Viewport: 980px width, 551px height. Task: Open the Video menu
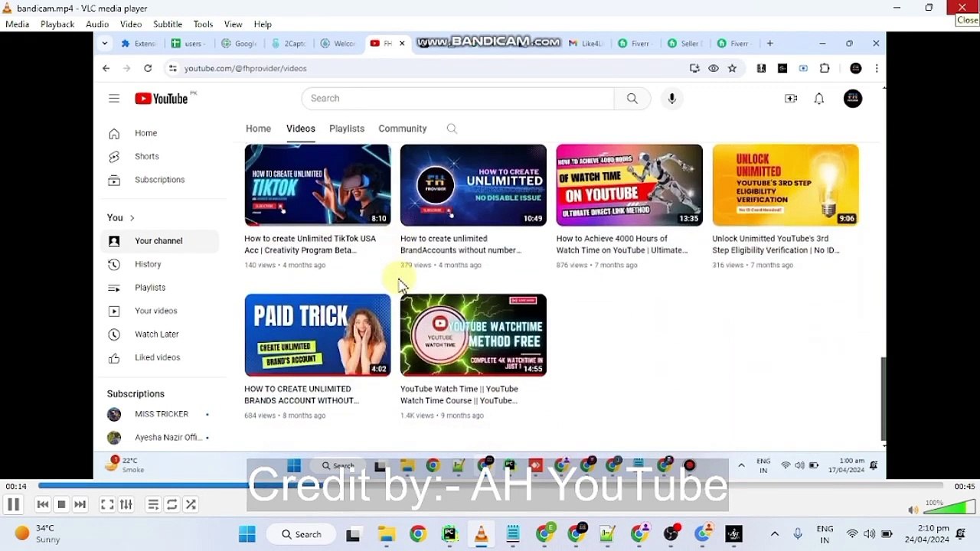tap(131, 24)
